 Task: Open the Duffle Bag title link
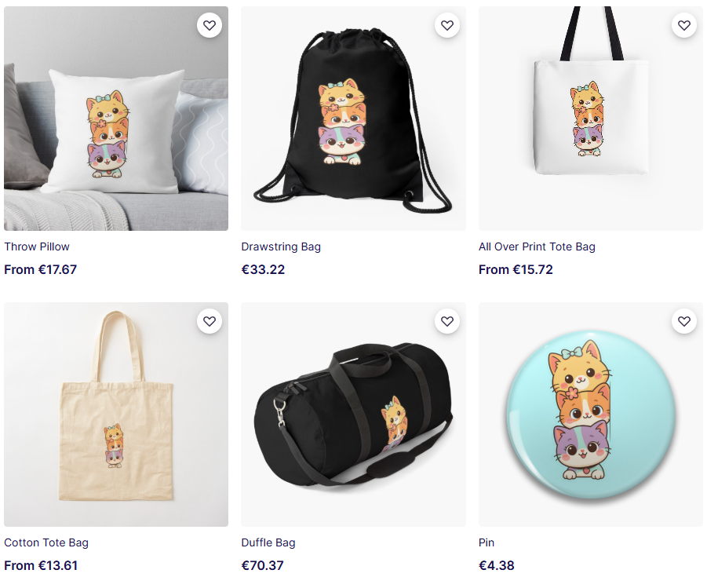(x=268, y=543)
